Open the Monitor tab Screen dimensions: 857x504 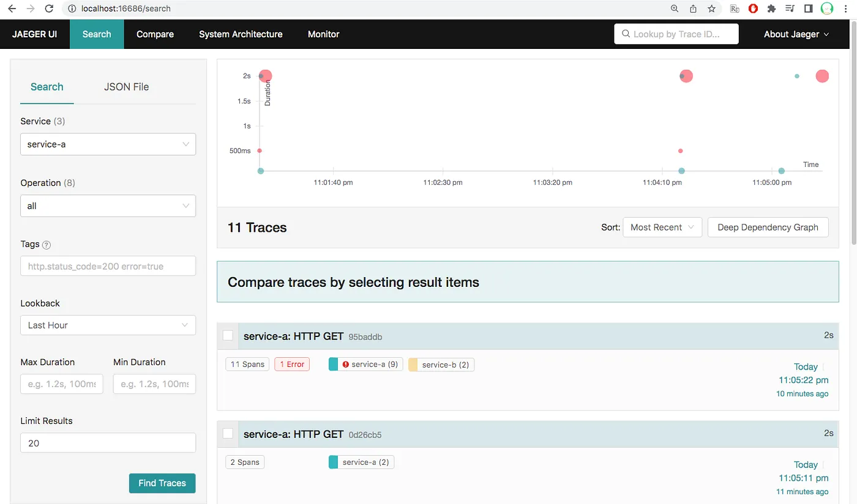coord(323,34)
